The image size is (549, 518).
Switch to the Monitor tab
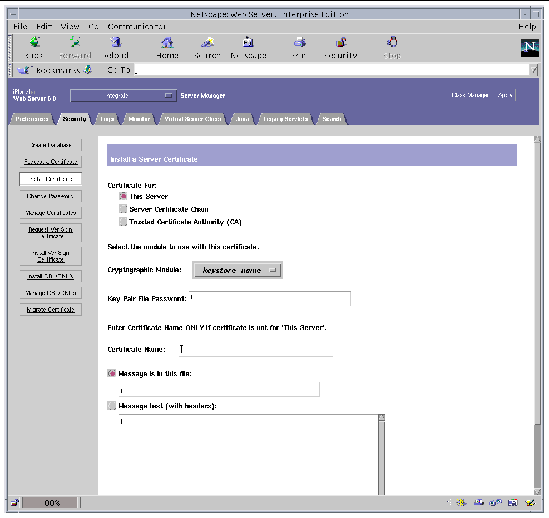(139, 119)
